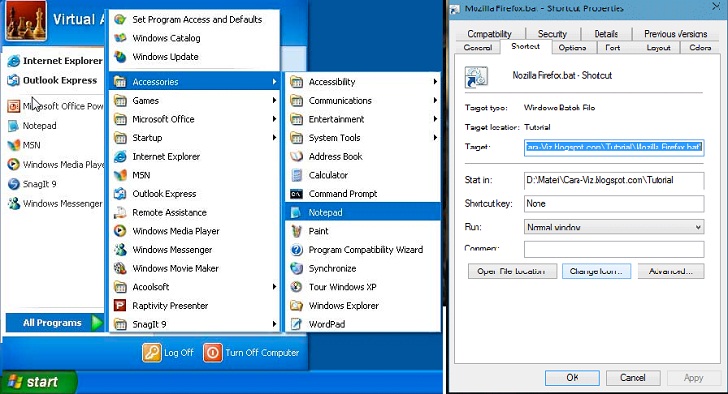
Task: Click the Windows Update icon
Action: 120,57
